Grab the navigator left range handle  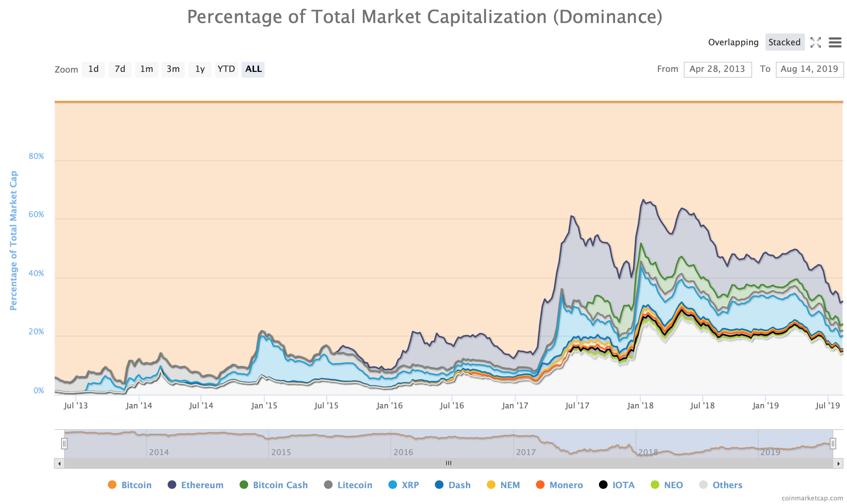(x=64, y=444)
